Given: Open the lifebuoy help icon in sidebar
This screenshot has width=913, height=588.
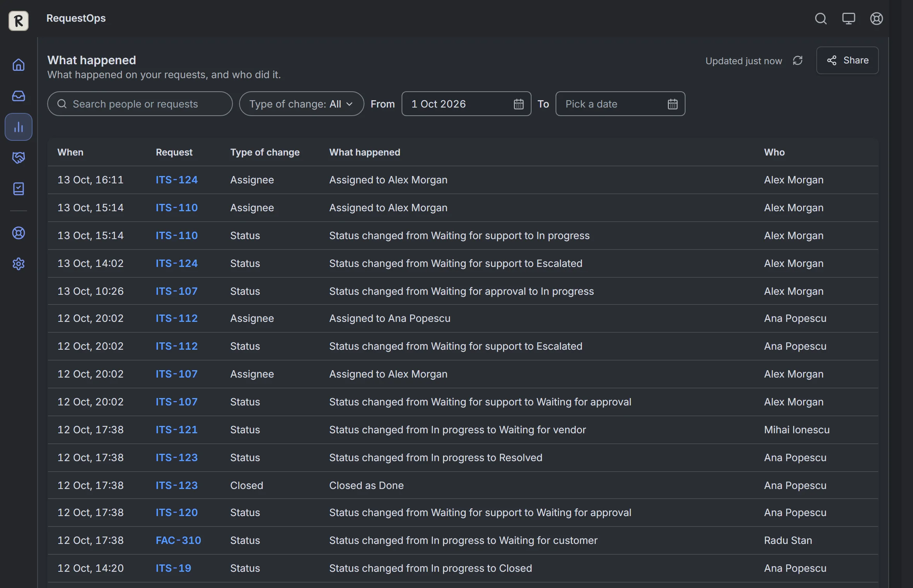Looking at the screenshot, I should (x=19, y=233).
